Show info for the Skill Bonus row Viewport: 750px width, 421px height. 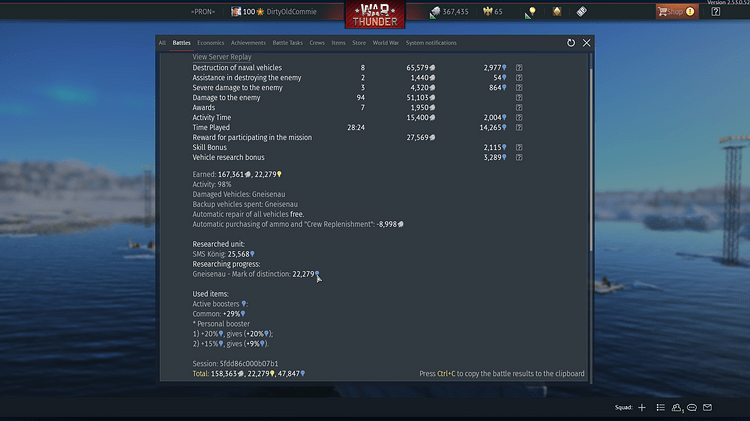[519, 147]
